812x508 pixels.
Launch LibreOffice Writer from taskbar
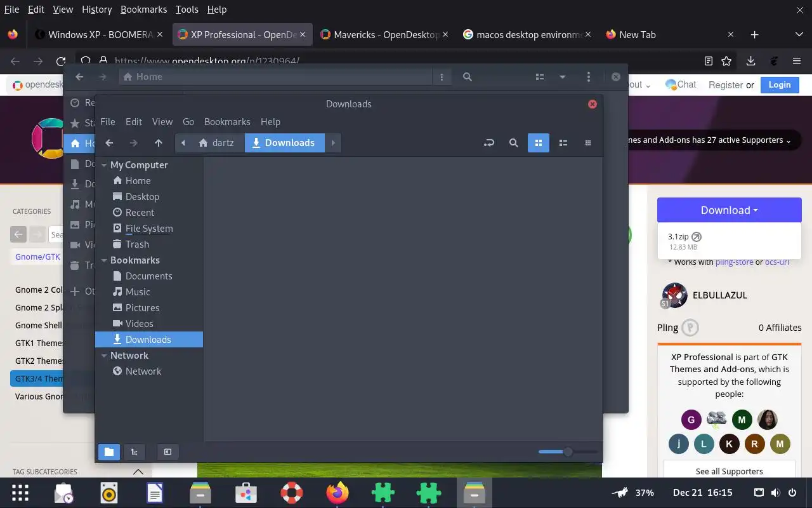(x=155, y=493)
